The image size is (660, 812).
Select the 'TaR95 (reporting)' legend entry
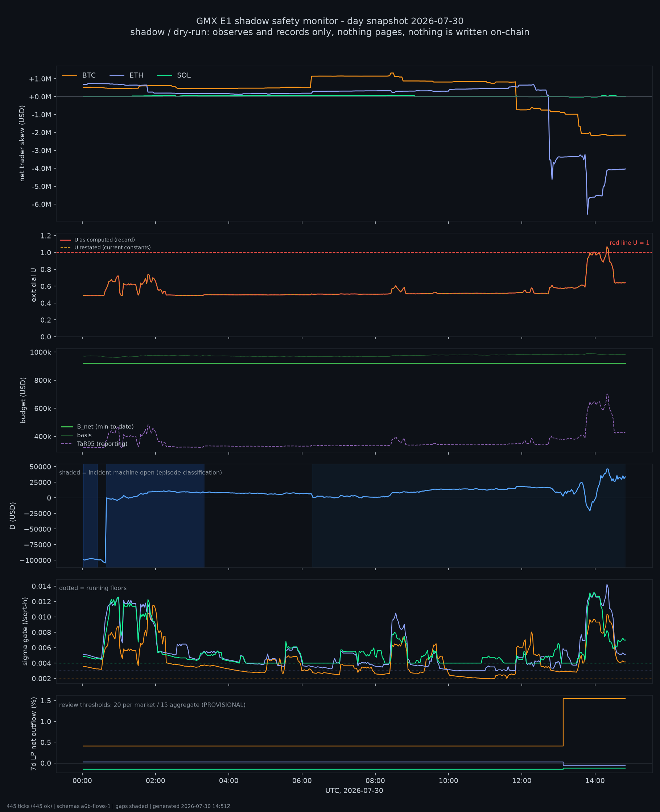(94, 444)
